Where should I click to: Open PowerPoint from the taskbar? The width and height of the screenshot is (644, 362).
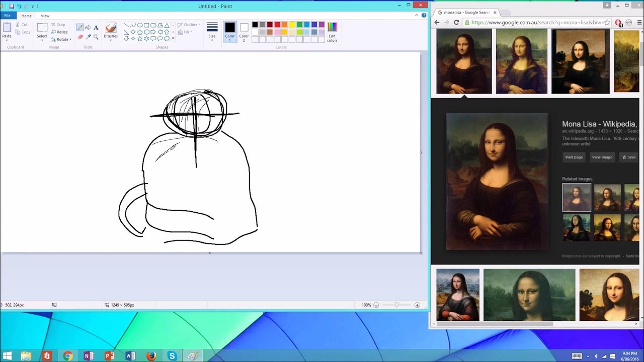pyautogui.click(x=109, y=356)
